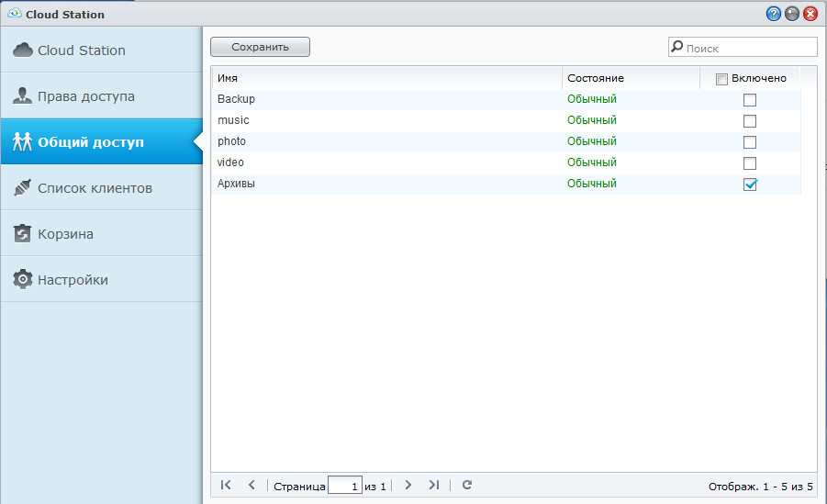Click the search magnifier icon
The height and width of the screenshot is (504, 827).
click(x=677, y=47)
